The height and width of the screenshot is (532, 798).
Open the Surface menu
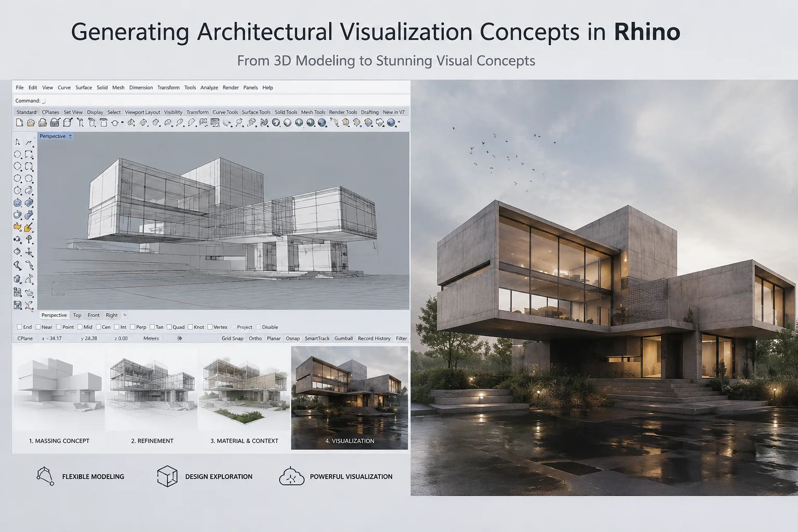(84, 88)
